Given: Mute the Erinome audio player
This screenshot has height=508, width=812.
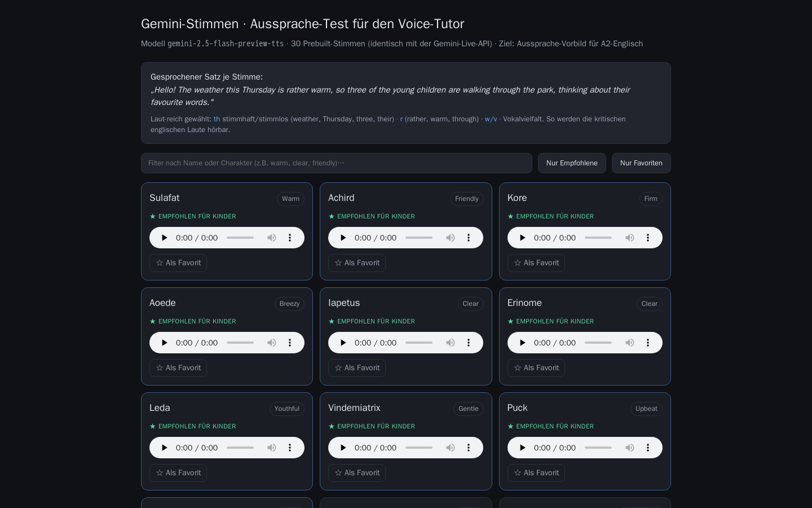Looking at the screenshot, I should tap(630, 343).
